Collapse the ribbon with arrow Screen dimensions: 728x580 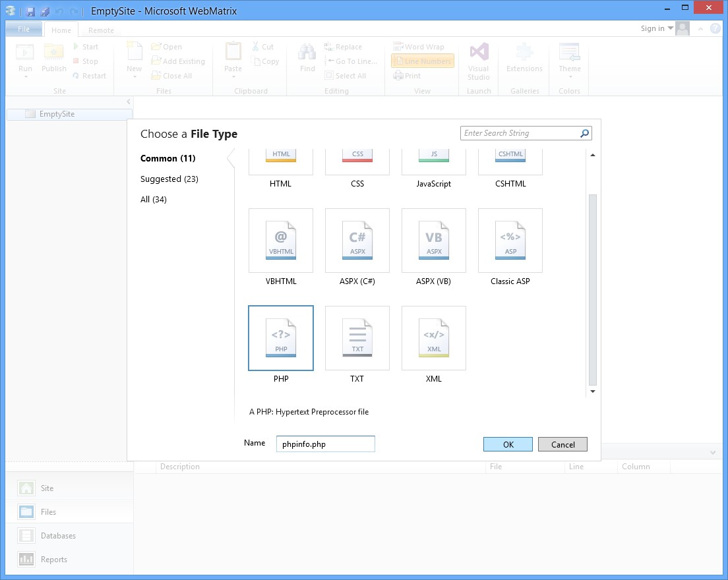700,29
